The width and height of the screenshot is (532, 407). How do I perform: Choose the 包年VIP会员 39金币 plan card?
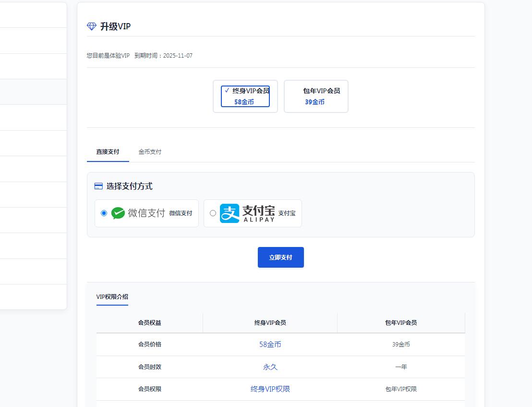click(316, 97)
